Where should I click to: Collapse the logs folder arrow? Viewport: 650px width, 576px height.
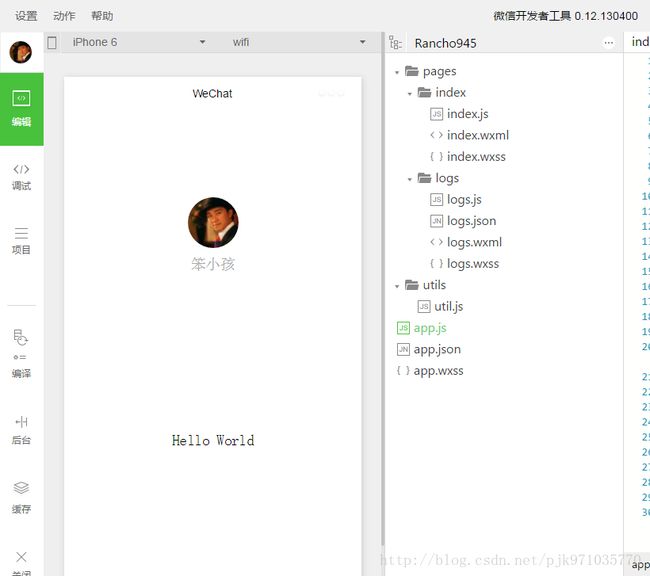(x=410, y=180)
